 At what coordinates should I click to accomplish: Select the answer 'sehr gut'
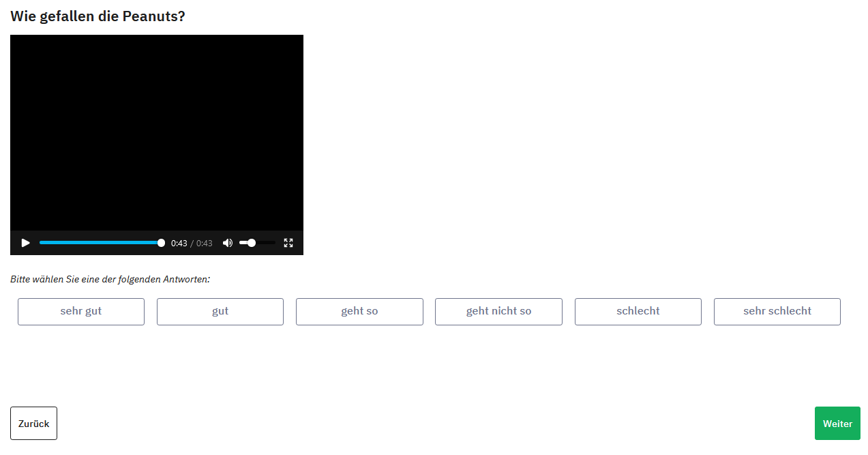click(81, 312)
